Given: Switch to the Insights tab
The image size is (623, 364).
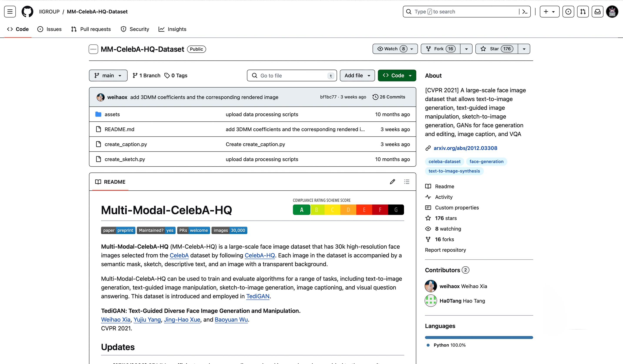Looking at the screenshot, I should (x=172, y=29).
